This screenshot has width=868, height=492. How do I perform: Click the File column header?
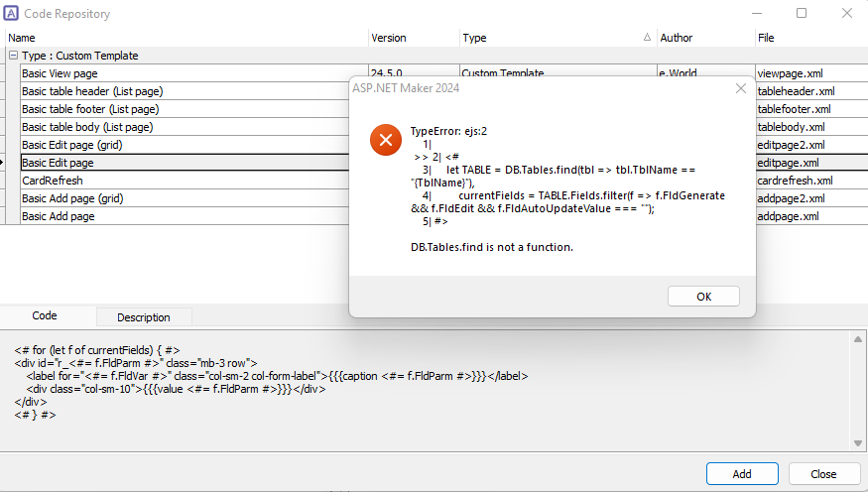click(811, 38)
